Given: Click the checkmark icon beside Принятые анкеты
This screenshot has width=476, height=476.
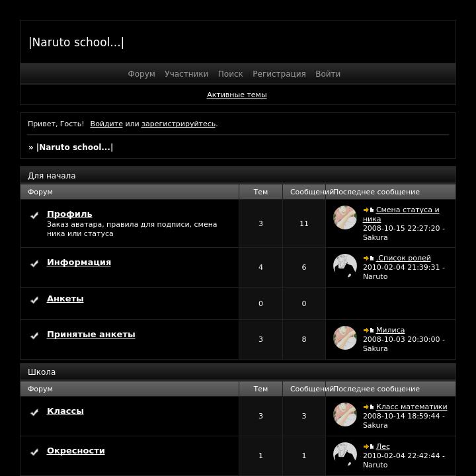Looking at the screenshot, I should coord(34,336).
